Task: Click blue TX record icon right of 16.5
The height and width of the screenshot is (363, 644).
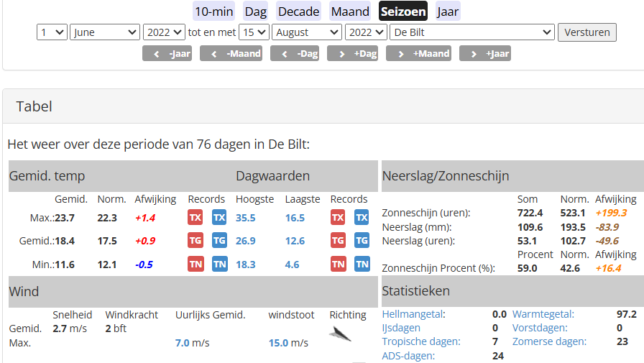Action: 362,218
